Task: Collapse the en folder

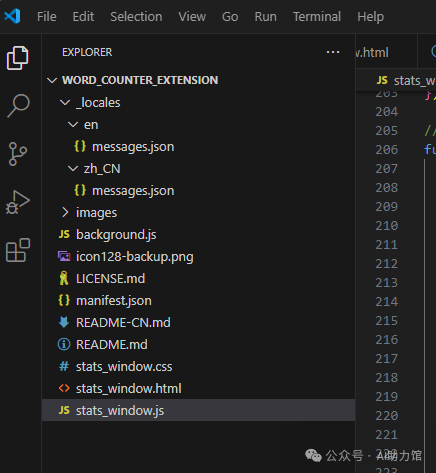Action: 73,124
